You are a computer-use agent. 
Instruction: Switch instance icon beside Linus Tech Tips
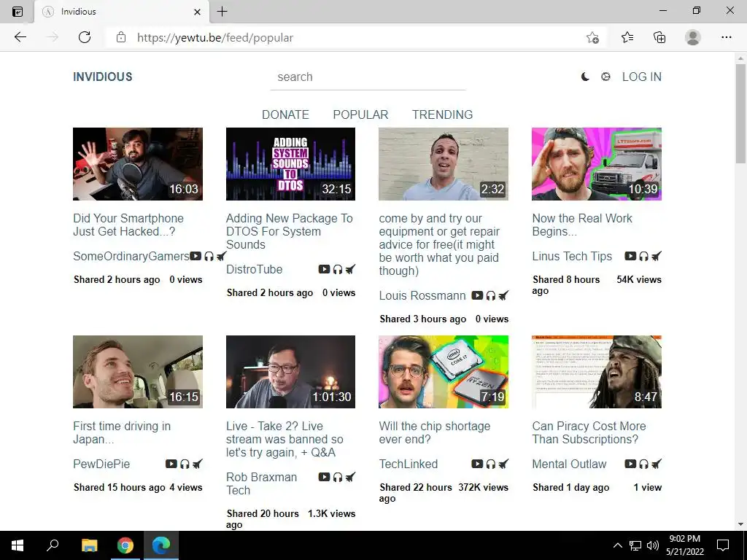[657, 256]
